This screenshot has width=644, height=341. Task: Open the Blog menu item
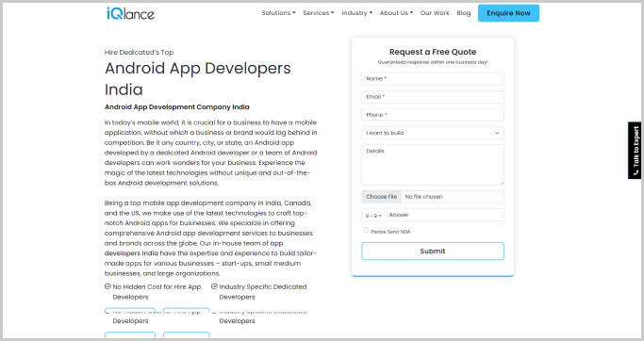pos(464,13)
